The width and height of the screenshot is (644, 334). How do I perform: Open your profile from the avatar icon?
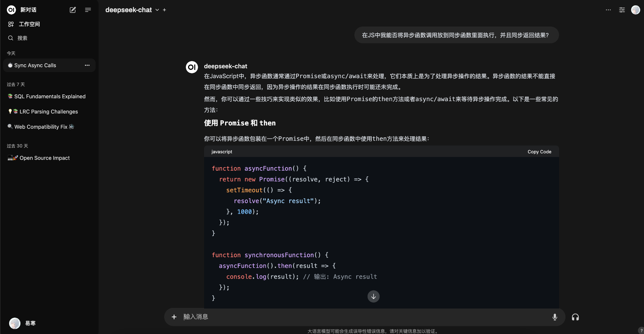[x=636, y=10]
